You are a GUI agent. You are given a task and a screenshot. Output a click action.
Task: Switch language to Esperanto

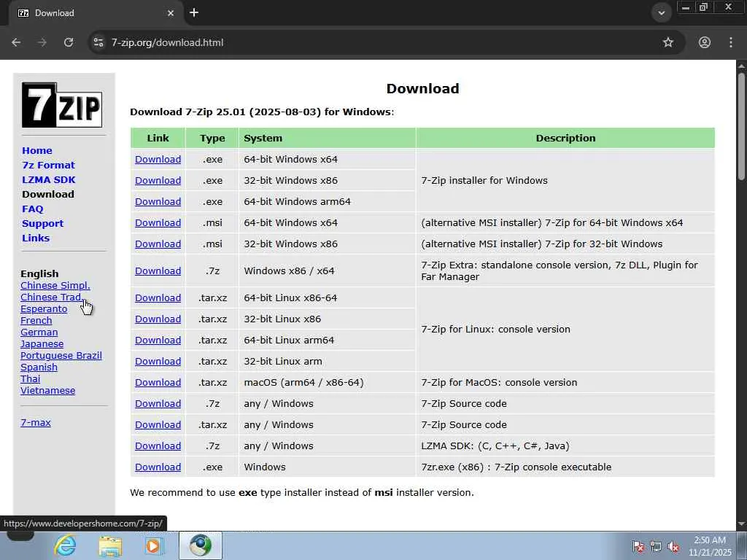tap(44, 309)
